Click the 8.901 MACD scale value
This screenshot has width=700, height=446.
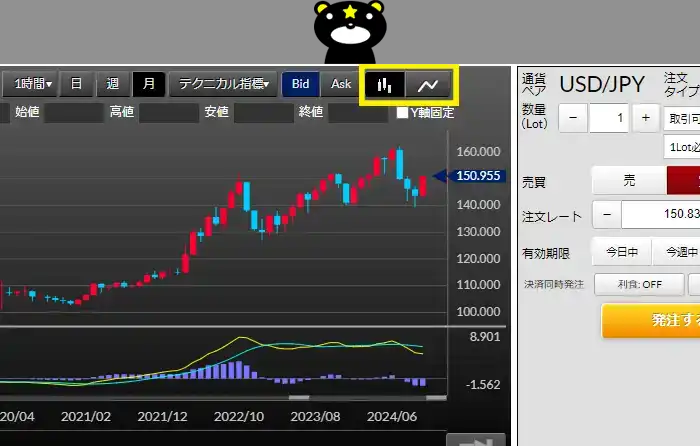(485, 337)
